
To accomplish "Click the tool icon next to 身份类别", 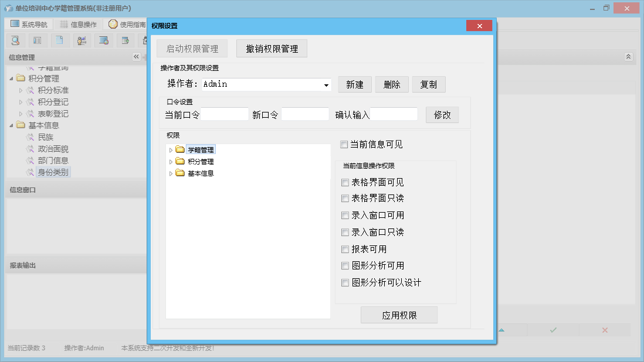I will tap(30, 172).
